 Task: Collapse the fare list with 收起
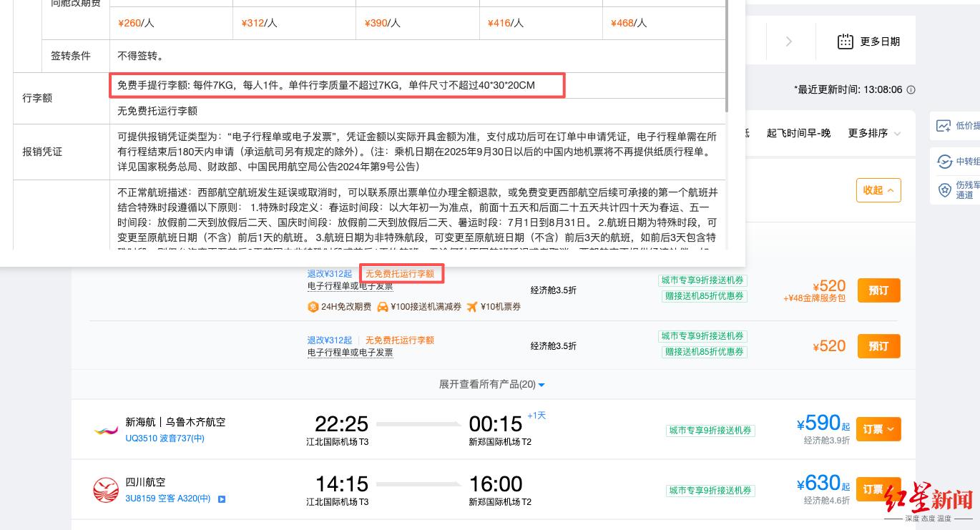pos(878,190)
